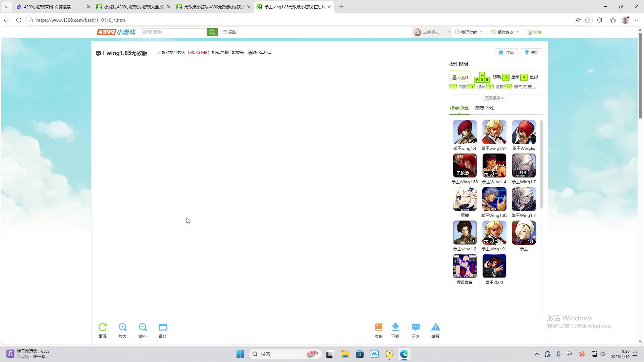Switch to the 小游戏,4399小游戏 browser tab

[x=133, y=7]
